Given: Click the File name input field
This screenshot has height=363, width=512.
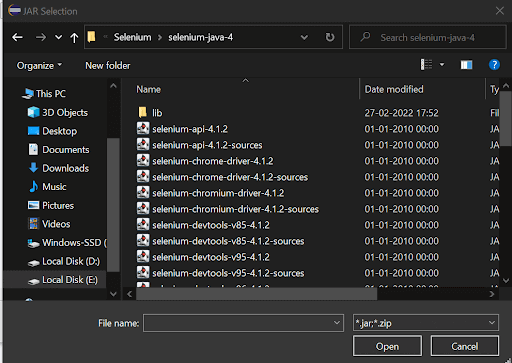Looking at the screenshot, I should coord(243,323).
